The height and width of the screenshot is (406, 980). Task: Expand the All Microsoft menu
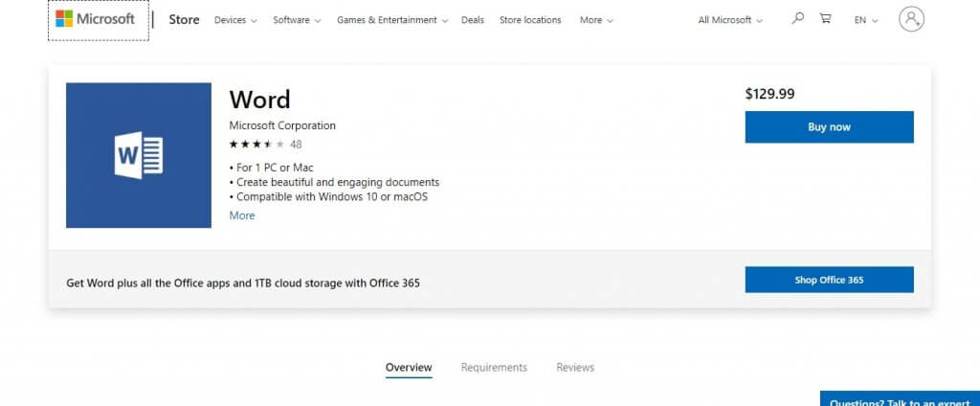[x=730, y=20]
